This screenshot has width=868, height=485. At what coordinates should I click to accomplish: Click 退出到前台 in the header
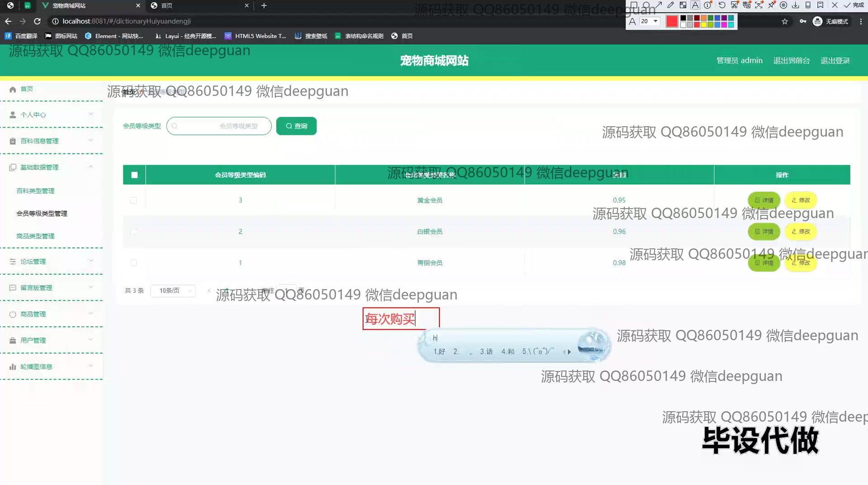[791, 61]
